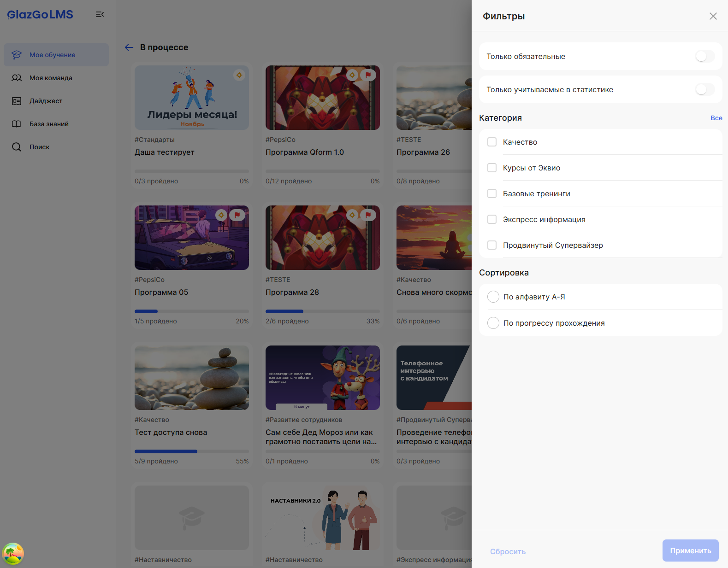Click the Снова много скормо course title
Screen dimensions: 728x568
(434, 292)
